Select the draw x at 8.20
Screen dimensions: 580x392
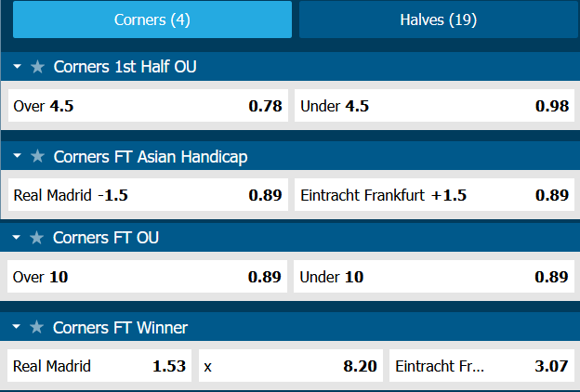coord(290,366)
